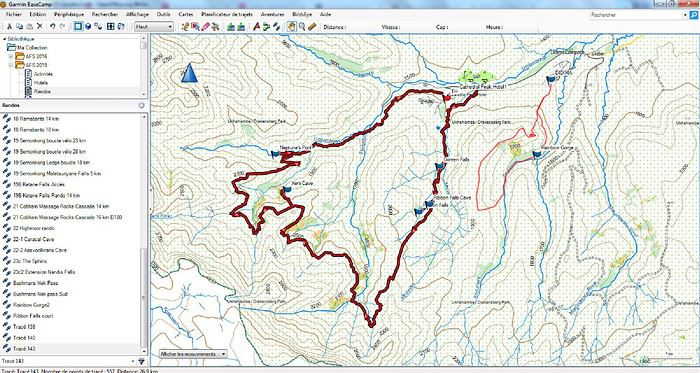Toggle the 2D map view button
The image size is (700, 373).
78,27
